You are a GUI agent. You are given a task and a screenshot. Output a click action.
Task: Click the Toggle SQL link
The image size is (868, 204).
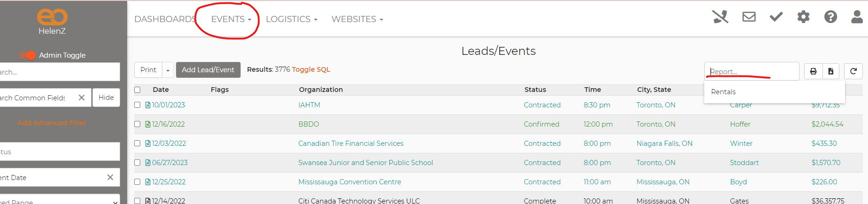[x=311, y=69]
